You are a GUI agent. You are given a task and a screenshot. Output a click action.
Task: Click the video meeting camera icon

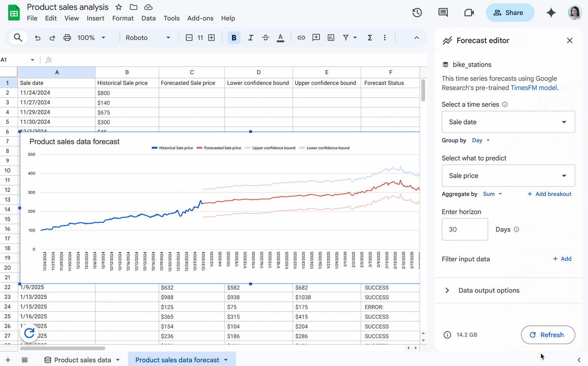[x=469, y=13]
